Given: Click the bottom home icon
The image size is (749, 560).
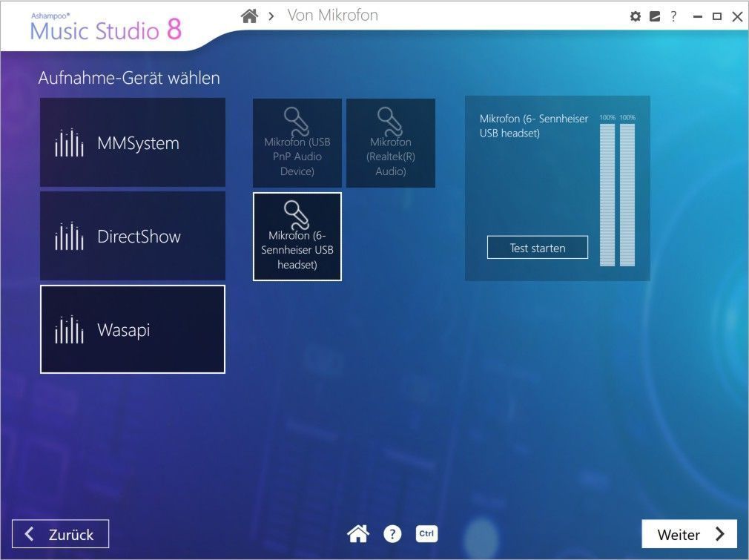Looking at the screenshot, I should 358,533.
